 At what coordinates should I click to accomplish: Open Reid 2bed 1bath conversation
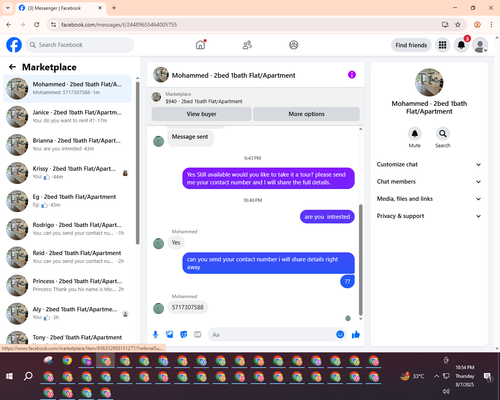[x=68, y=257]
